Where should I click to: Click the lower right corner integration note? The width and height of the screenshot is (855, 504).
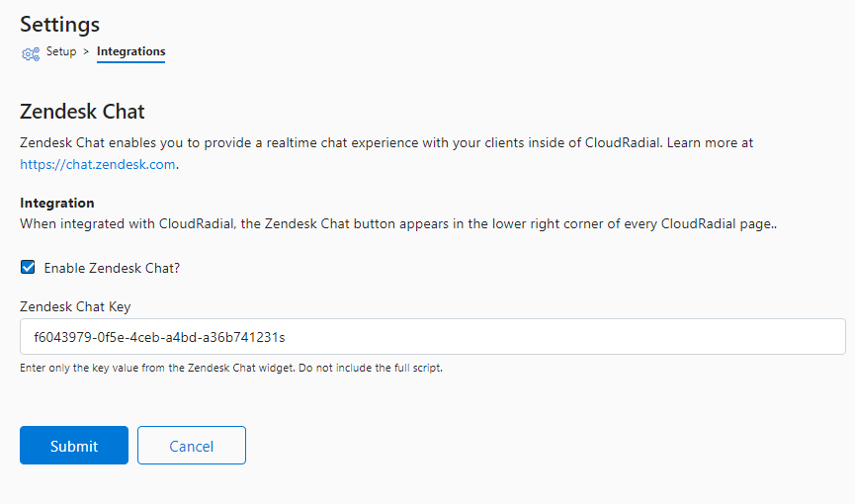click(398, 223)
